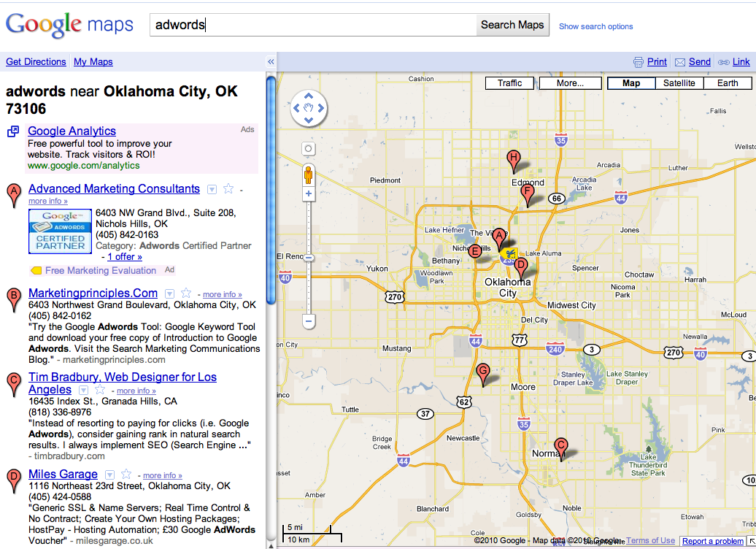The width and height of the screenshot is (756, 549).
Task: Switch to Satellite map view
Action: click(x=679, y=83)
